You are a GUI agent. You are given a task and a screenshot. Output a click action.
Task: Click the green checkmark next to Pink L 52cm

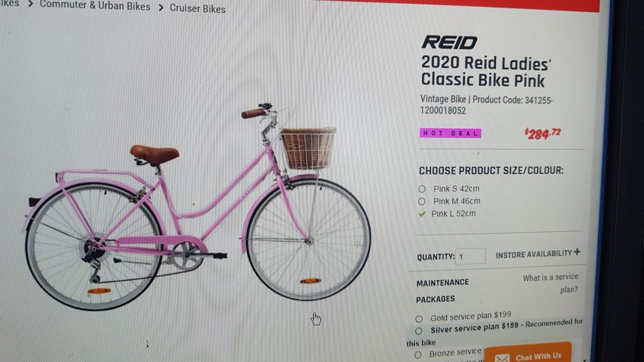[x=422, y=214]
